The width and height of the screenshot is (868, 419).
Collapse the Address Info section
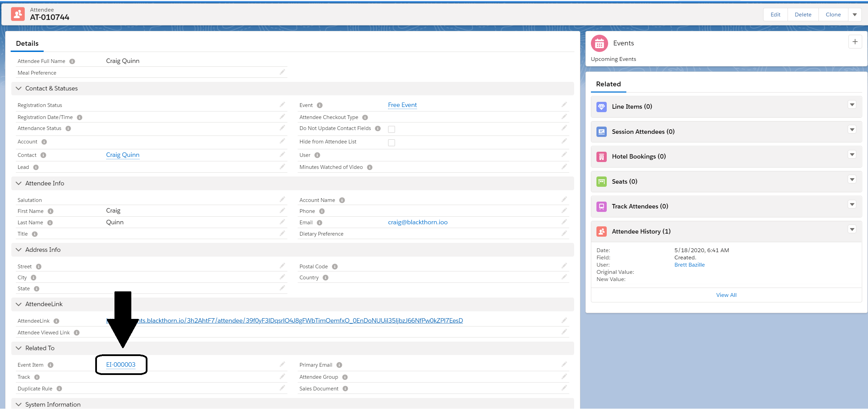pos(19,250)
